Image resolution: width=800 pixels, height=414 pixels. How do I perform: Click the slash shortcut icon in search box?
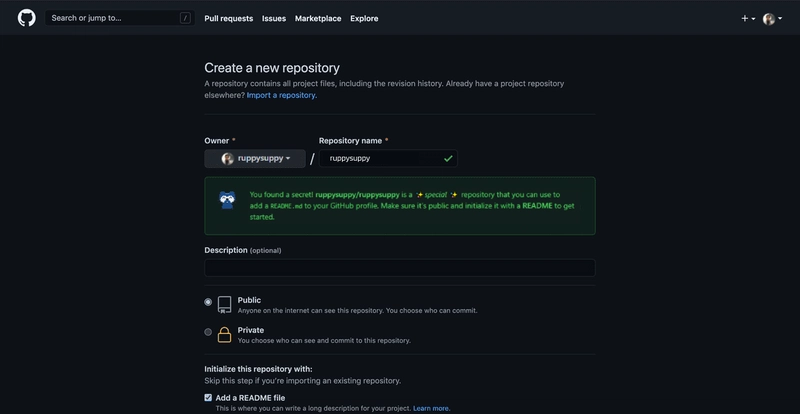point(185,18)
